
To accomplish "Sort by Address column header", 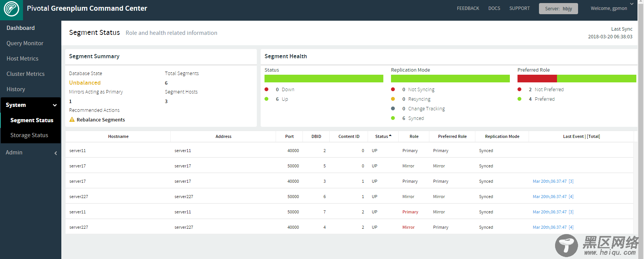I will coord(223,136).
